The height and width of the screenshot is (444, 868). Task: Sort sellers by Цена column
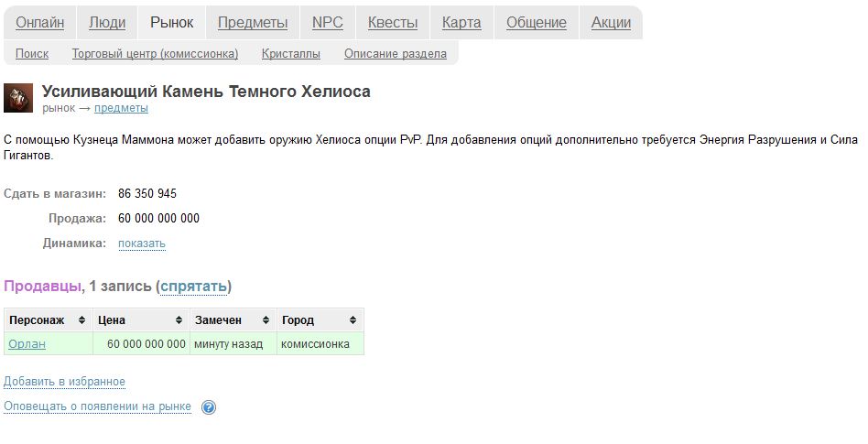click(x=179, y=320)
